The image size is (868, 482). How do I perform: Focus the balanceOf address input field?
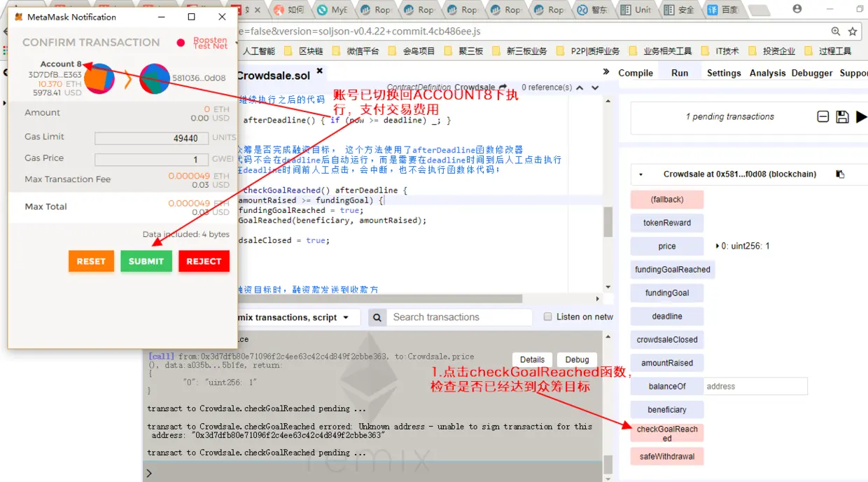[755, 386]
